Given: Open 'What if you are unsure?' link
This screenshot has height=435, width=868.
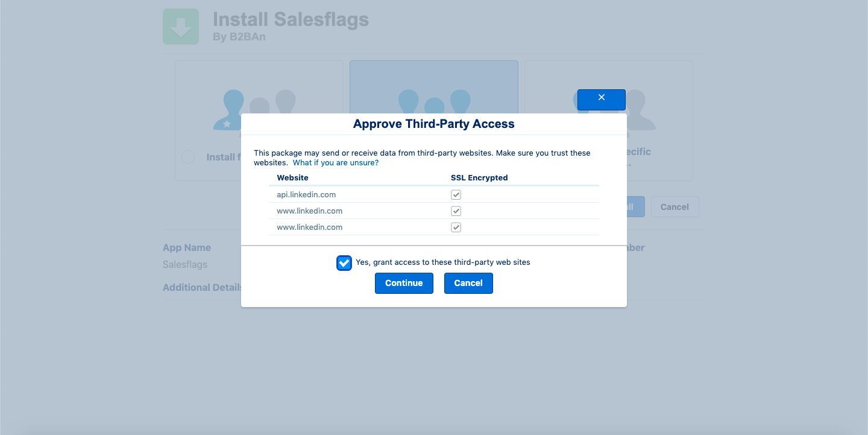Looking at the screenshot, I should coord(336,163).
